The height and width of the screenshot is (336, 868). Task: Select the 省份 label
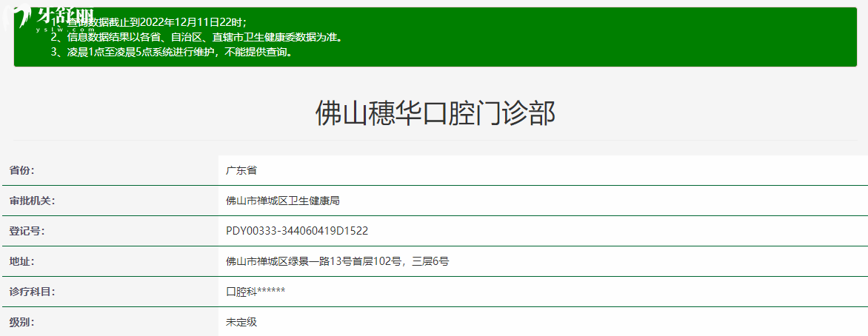click(x=21, y=170)
